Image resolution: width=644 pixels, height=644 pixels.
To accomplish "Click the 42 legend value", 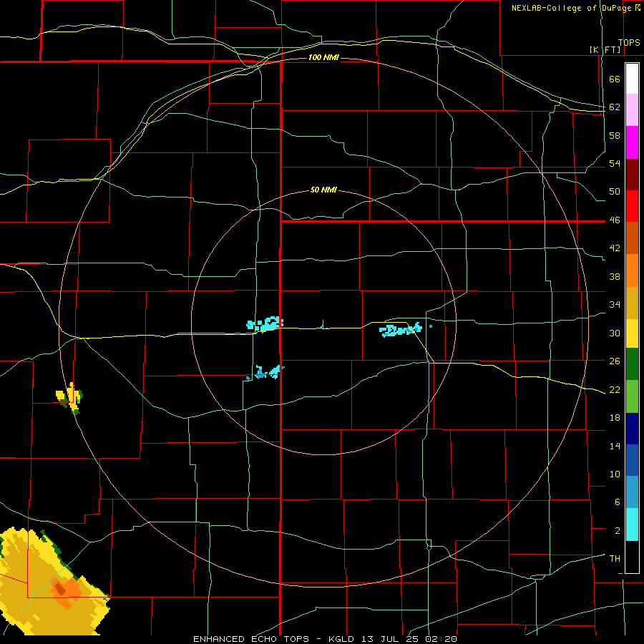I will click(x=615, y=248).
